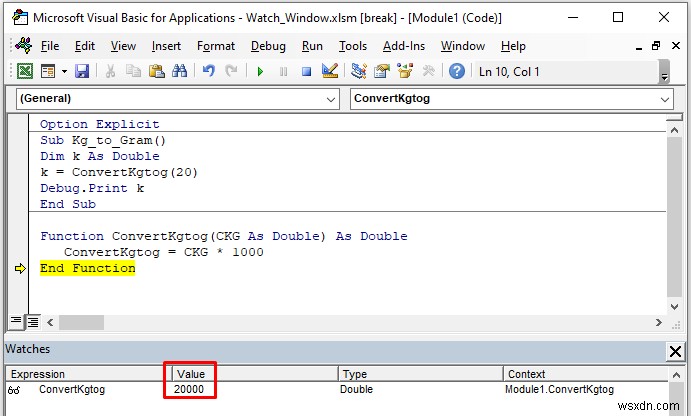Open the Help menu
Image resolution: width=691 pixels, height=416 pixels.
[513, 46]
